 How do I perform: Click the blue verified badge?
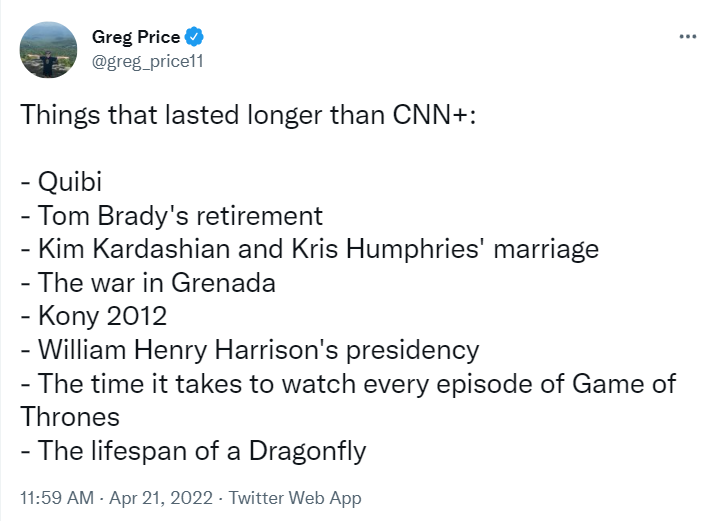click(x=195, y=38)
